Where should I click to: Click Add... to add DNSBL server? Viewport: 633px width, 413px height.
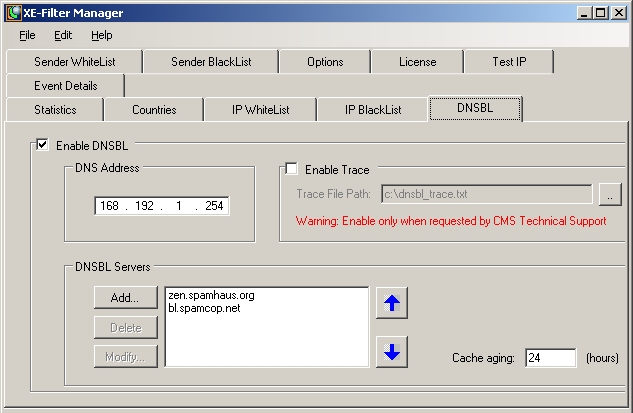(125, 297)
